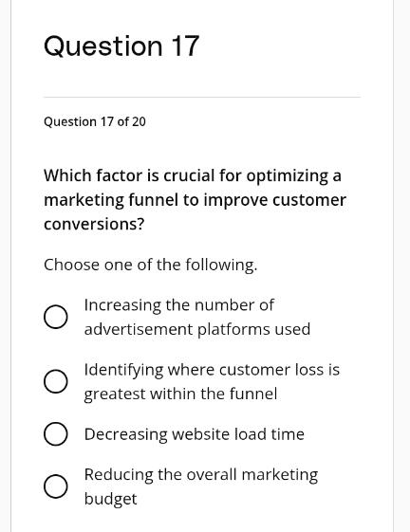Click the word 'following.' in the instruction text
The width and height of the screenshot is (410, 532).
221,265
